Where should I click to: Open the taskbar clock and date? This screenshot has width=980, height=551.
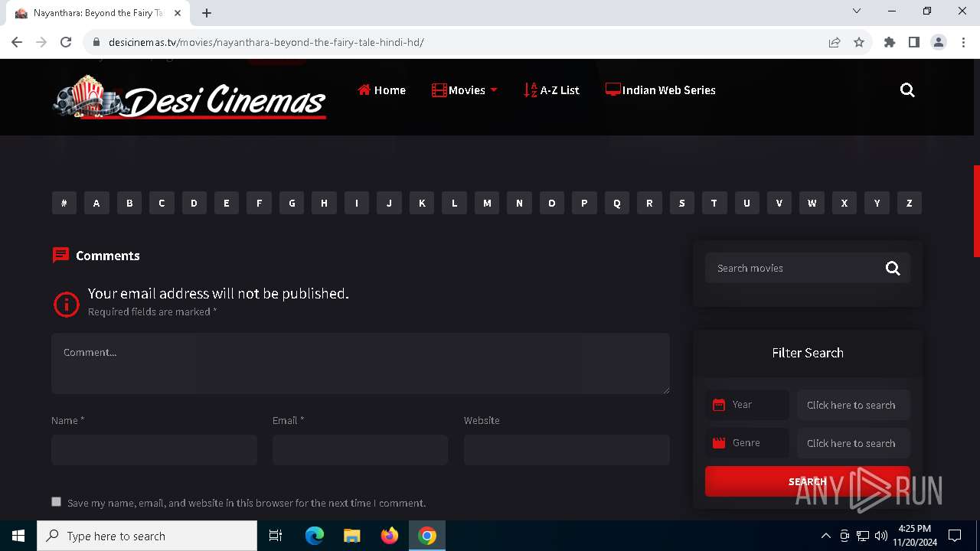pyautogui.click(x=914, y=536)
